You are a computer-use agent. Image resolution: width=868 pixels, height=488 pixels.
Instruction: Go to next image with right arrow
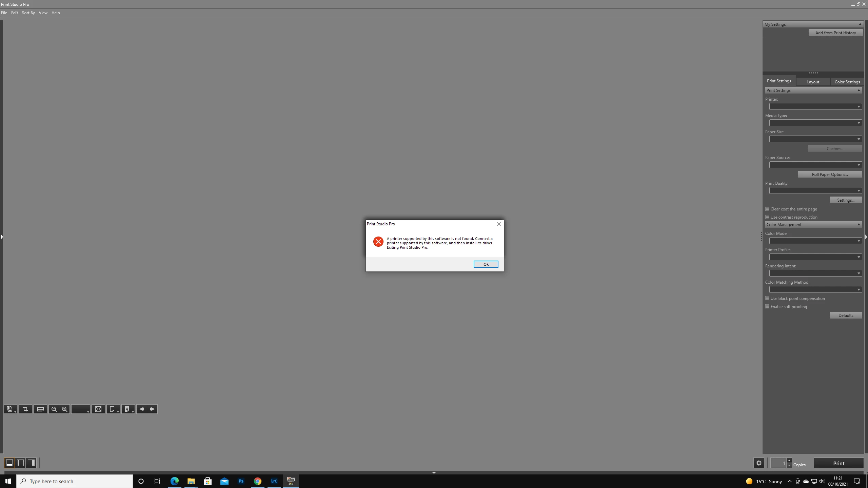[x=152, y=409]
